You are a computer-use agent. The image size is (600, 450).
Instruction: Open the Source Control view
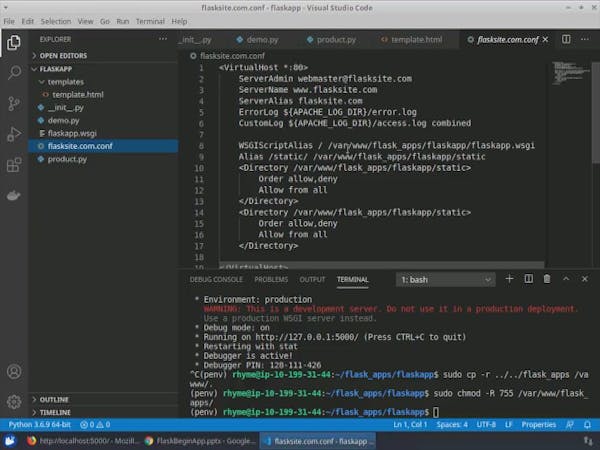14,103
